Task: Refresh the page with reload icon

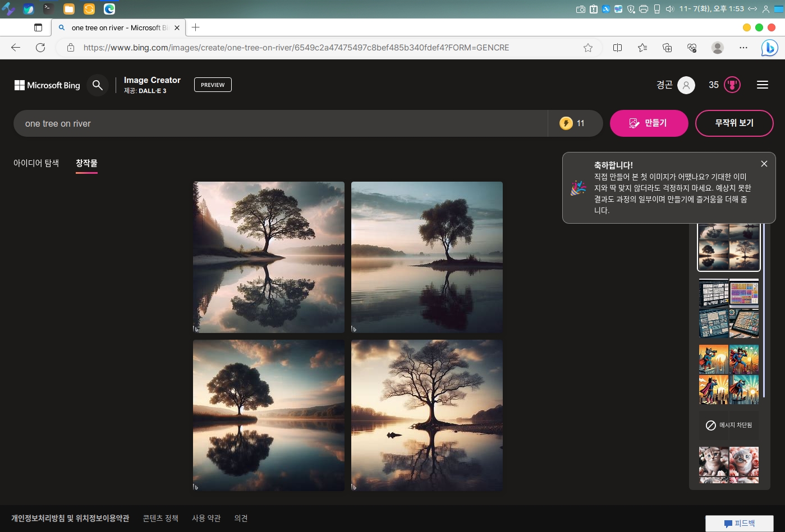Action: 40,48
